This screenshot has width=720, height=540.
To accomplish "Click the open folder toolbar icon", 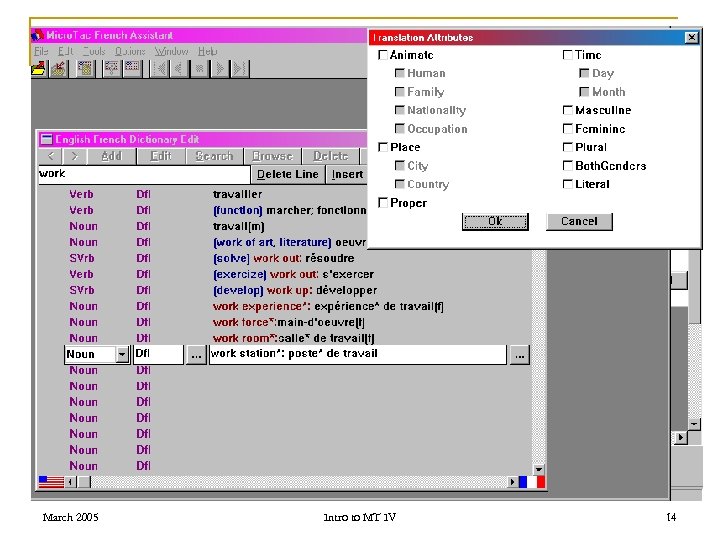I will (x=39, y=69).
